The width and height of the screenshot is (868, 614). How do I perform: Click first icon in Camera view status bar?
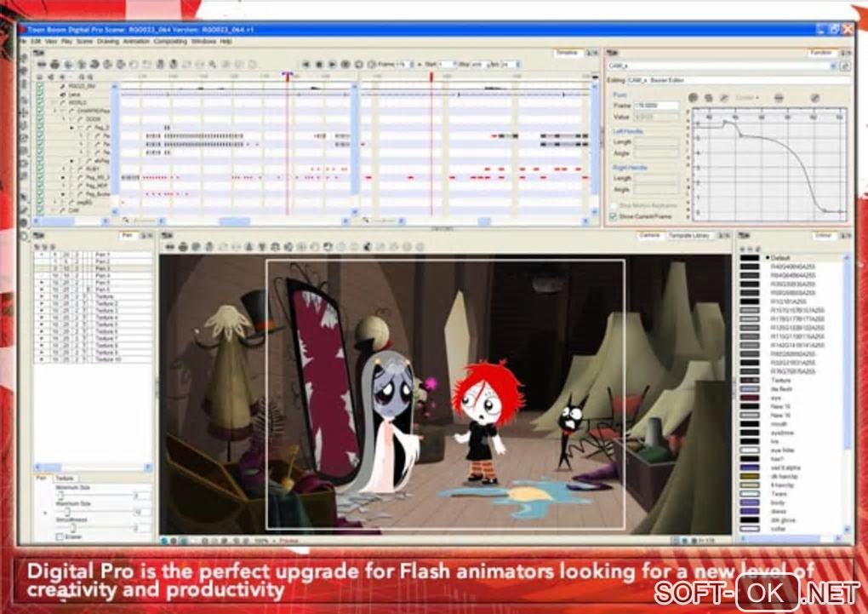tap(164, 540)
